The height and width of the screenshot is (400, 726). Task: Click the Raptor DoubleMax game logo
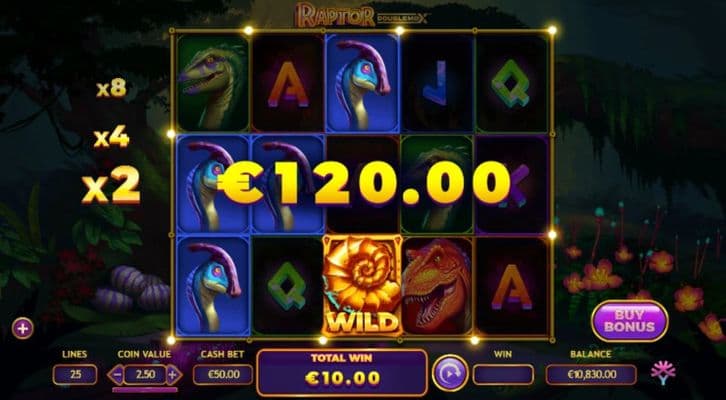click(363, 15)
